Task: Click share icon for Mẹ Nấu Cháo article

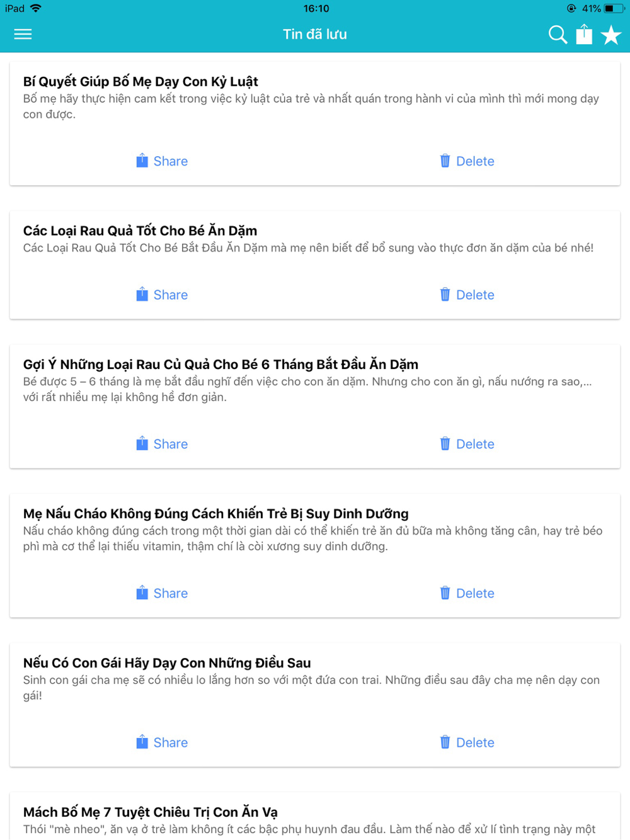Action: (x=142, y=593)
